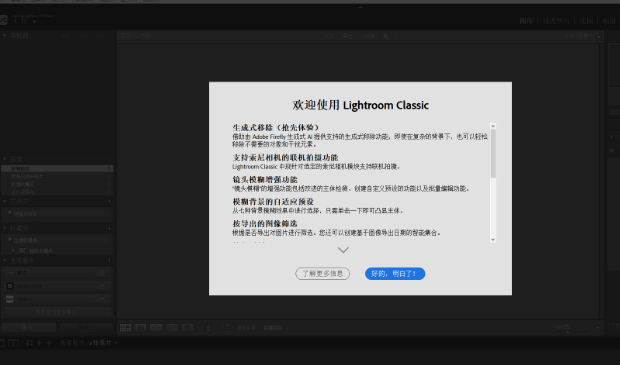Select the 文本 library filter
620x365 pixels.
tap(329, 36)
